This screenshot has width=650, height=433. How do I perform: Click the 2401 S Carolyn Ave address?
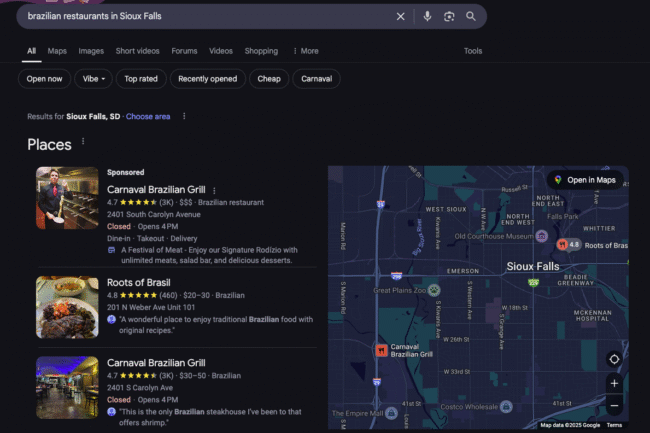click(x=140, y=388)
